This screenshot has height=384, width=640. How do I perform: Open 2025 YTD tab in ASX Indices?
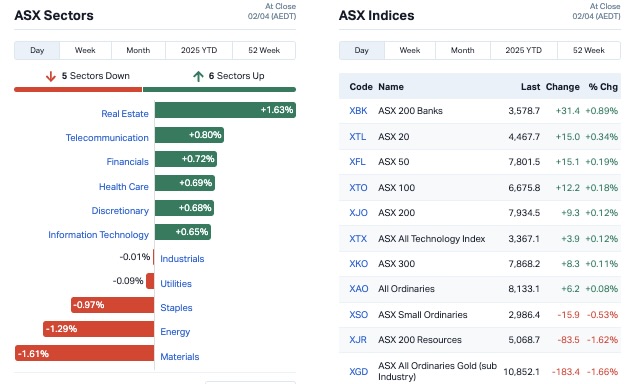(524, 51)
